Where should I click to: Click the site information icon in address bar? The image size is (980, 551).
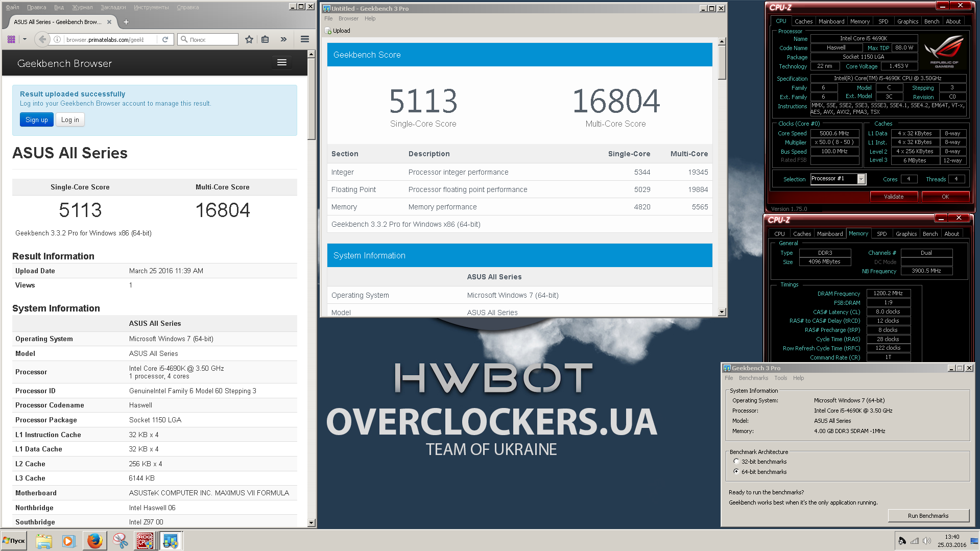pyautogui.click(x=57, y=39)
